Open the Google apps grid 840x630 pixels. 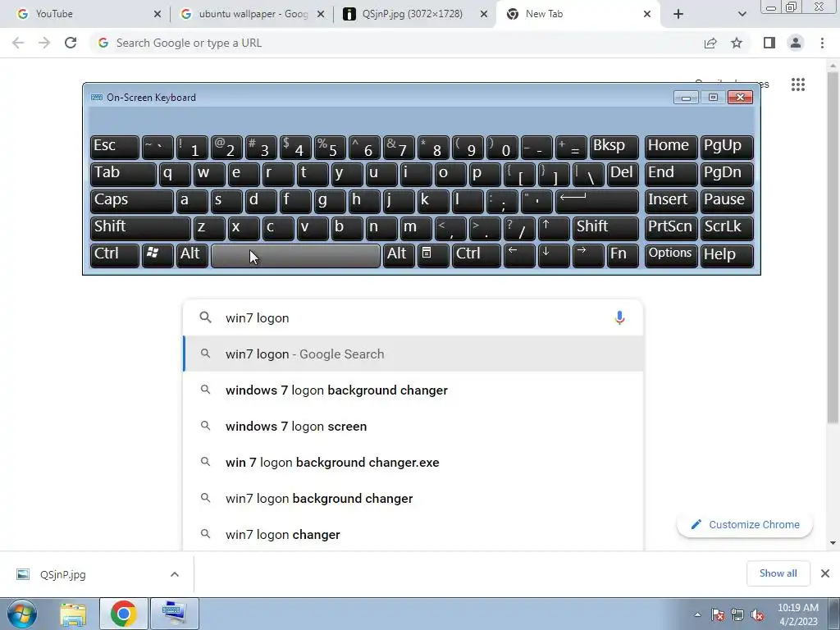click(x=797, y=84)
